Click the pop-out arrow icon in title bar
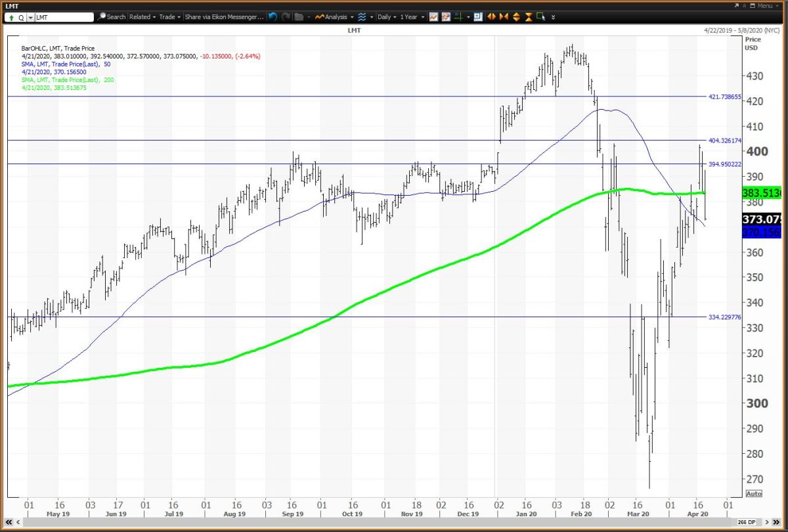Screen dimensions: 788x532 [x=735, y=5]
